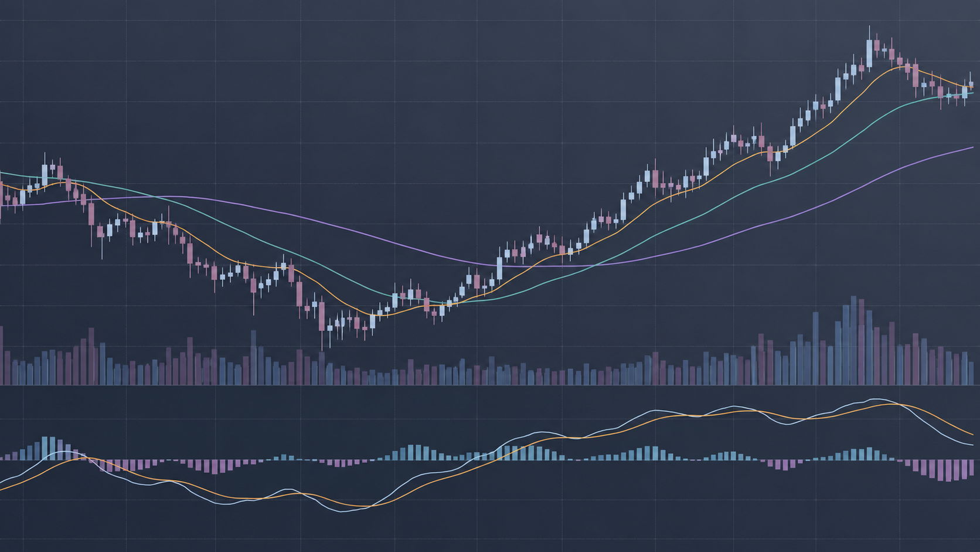This screenshot has height=552, width=980.
Task: Click the deepest purple histogram bar at far right
Action: pyautogui.click(x=950, y=470)
